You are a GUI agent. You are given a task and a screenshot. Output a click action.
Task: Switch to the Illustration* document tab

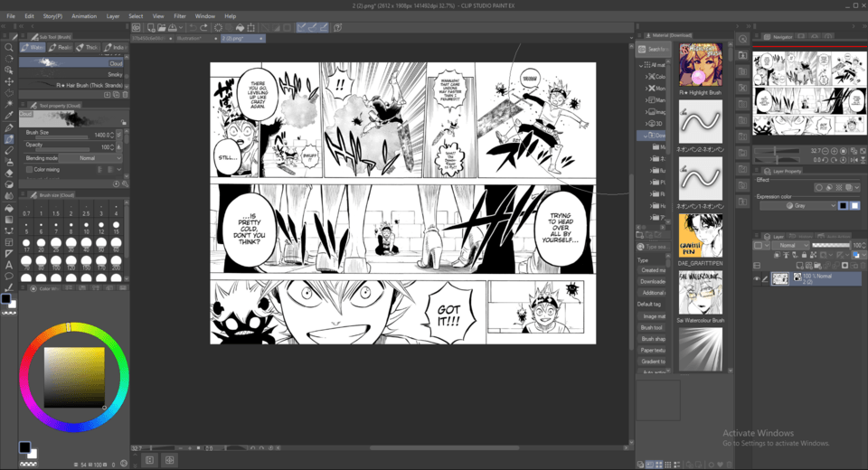197,38
